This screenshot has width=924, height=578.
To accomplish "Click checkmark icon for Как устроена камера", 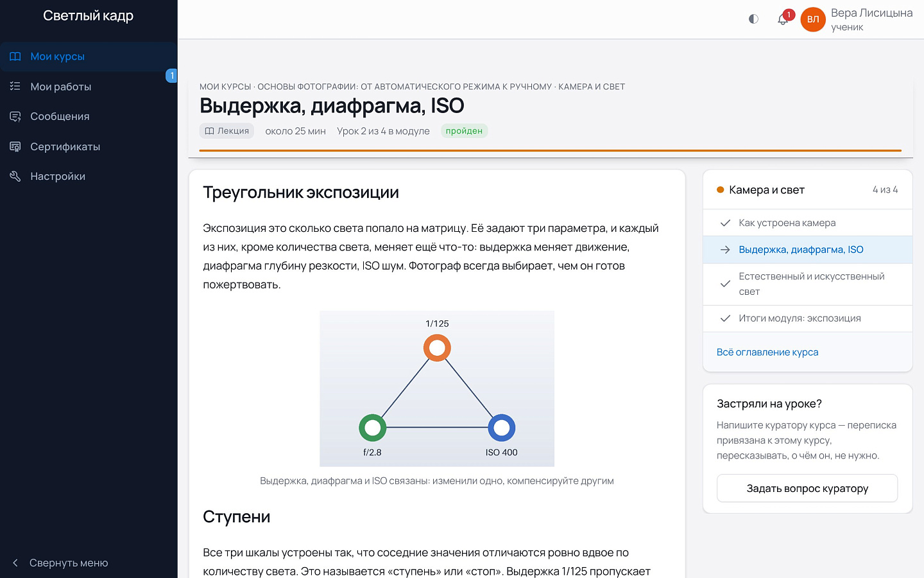I will (x=726, y=223).
